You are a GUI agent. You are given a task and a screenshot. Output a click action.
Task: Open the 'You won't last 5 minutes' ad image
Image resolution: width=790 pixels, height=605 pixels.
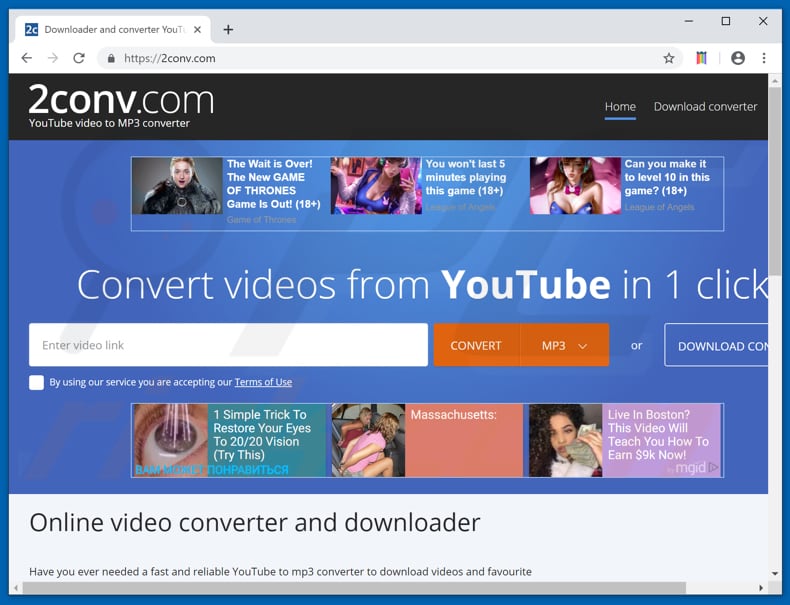[376, 186]
